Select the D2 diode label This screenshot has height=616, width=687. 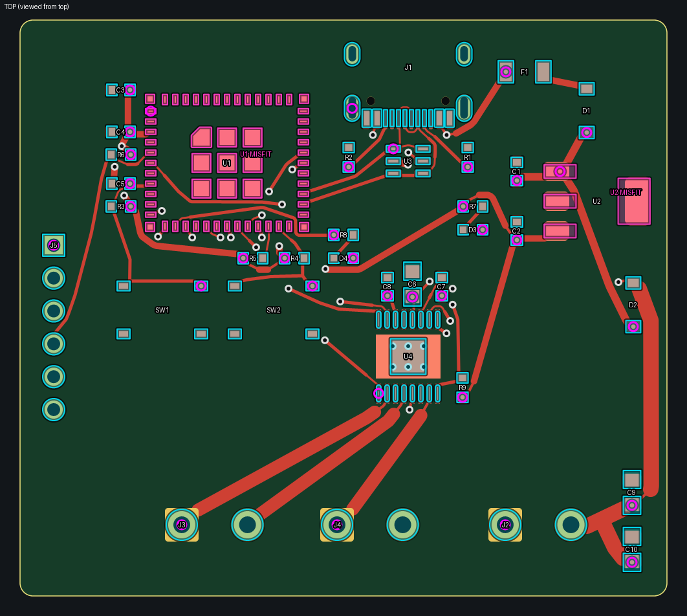633,305
